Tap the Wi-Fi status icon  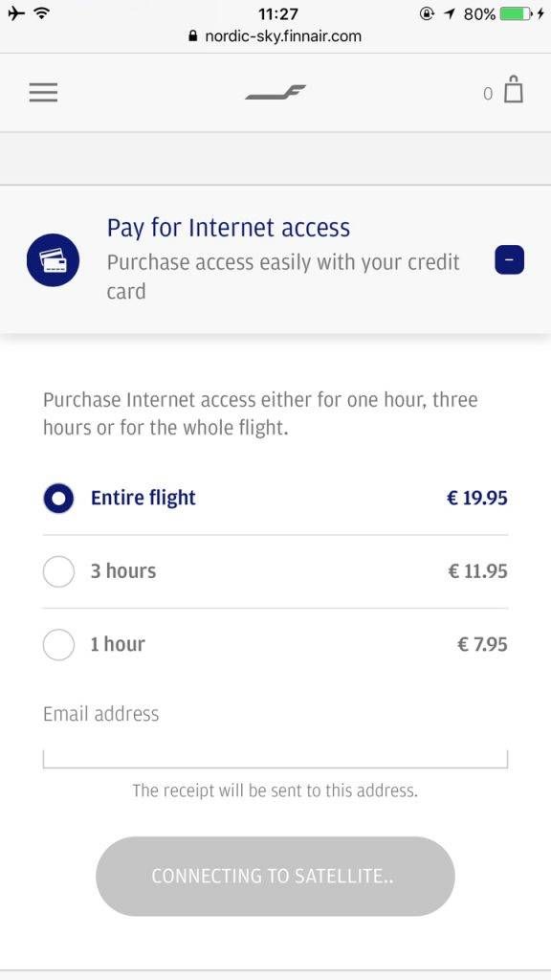coord(42,13)
